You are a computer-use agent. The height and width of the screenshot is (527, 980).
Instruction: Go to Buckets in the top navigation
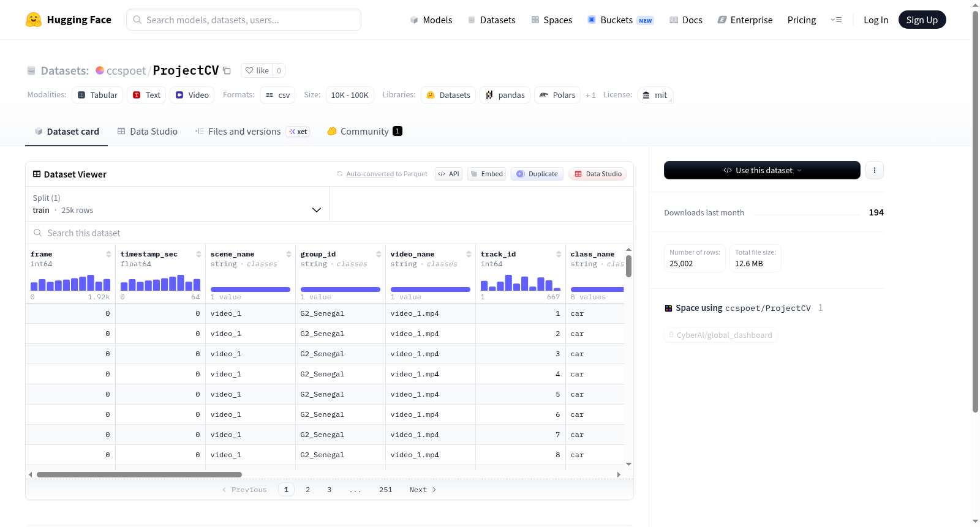(620, 20)
